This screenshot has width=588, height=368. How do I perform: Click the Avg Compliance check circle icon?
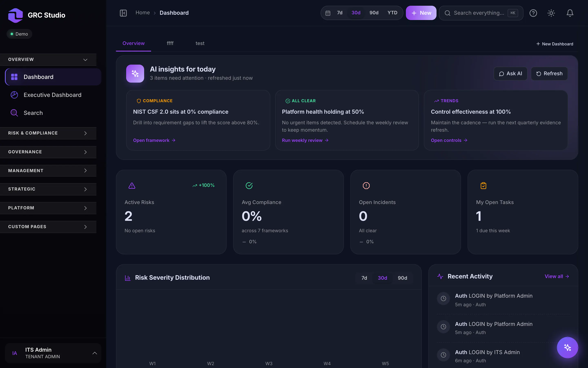[249, 186]
